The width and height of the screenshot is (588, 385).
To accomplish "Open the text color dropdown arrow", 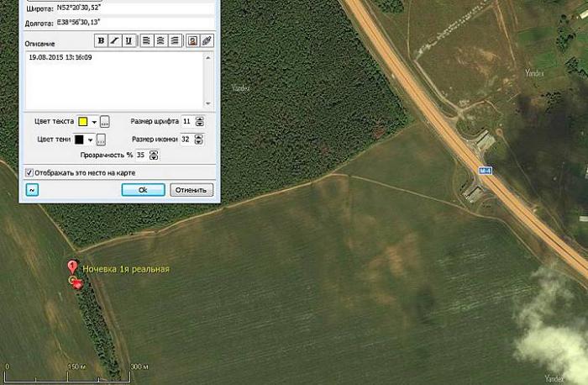I will coord(95,122).
